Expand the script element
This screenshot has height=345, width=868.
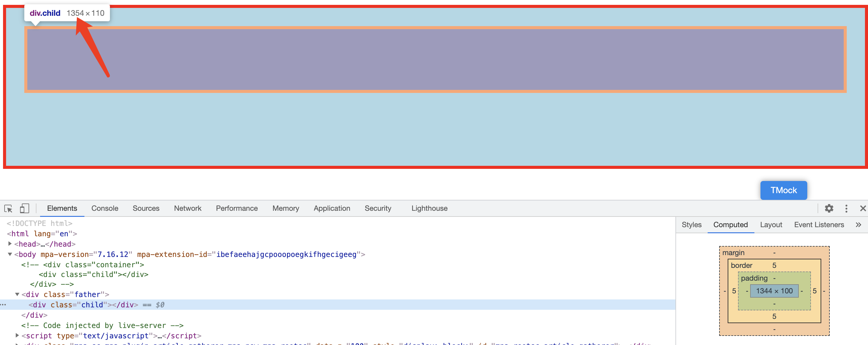(17, 336)
